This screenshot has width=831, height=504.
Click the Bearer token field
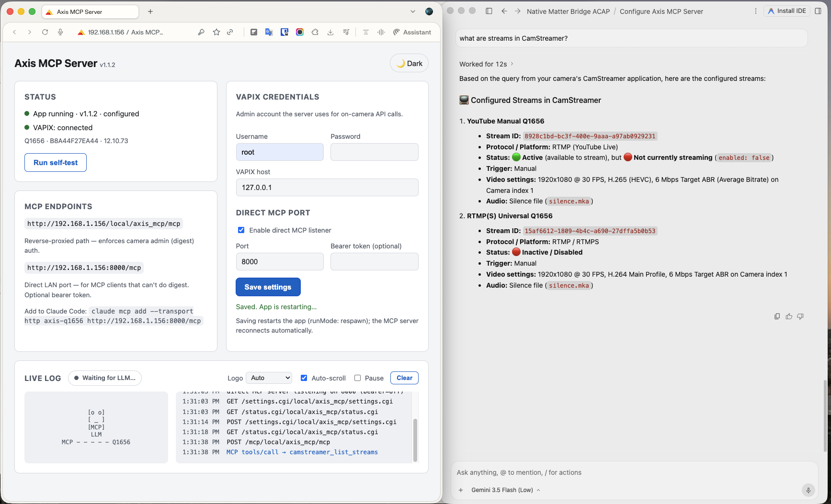coord(375,262)
